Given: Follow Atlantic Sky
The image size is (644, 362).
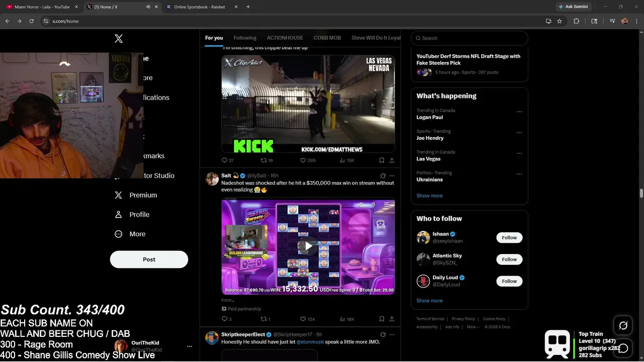Looking at the screenshot, I should (509, 259).
